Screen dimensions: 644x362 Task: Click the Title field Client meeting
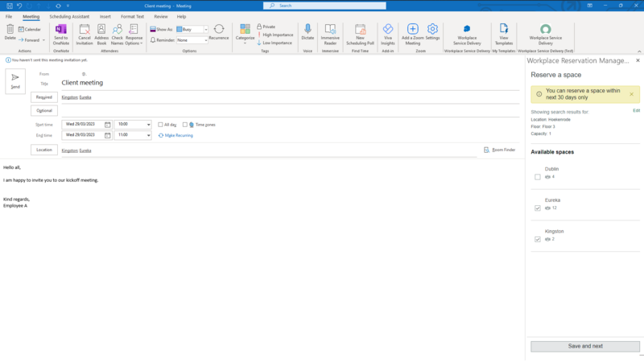[291, 83]
